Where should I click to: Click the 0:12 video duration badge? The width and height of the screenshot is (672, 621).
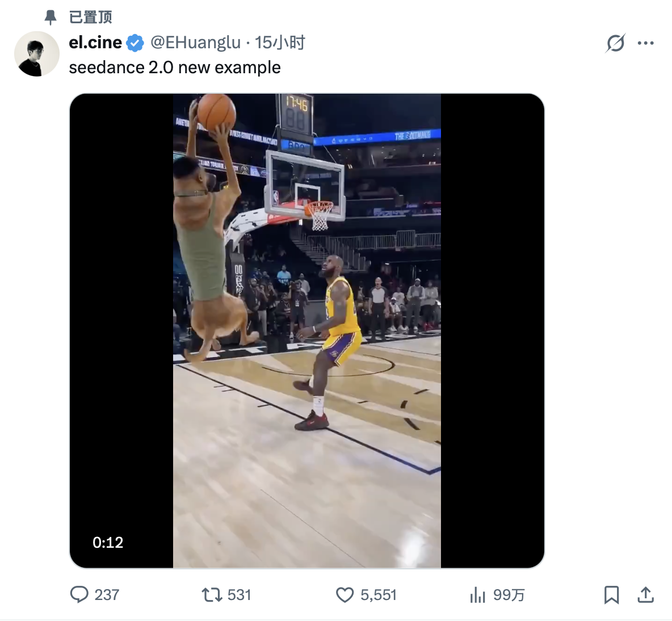pyautogui.click(x=108, y=543)
